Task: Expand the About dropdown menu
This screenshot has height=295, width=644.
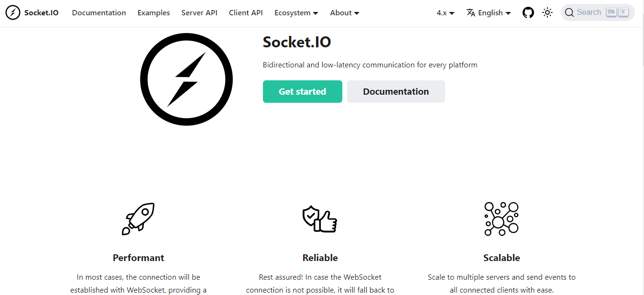Action: coord(345,13)
